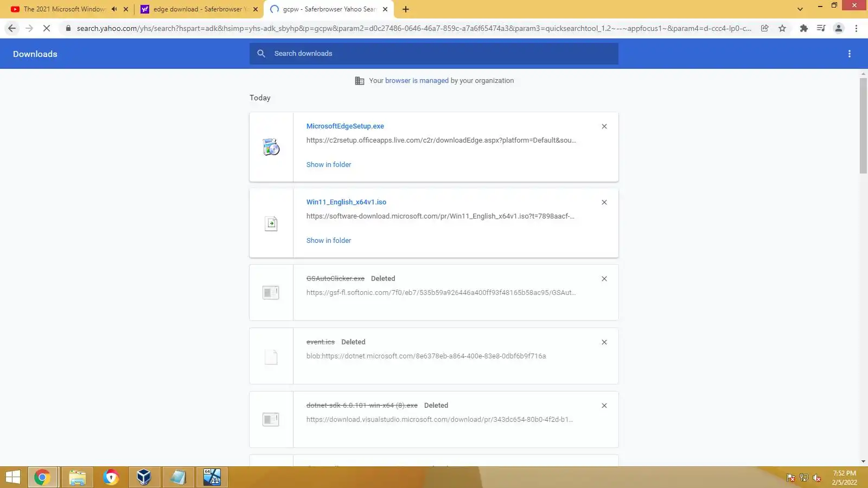The height and width of the screenshot is (488, 868).
Task: Remove Win11_English_x64v1.iso from the list
Action: pyautogui.click(x=604, y=202)
